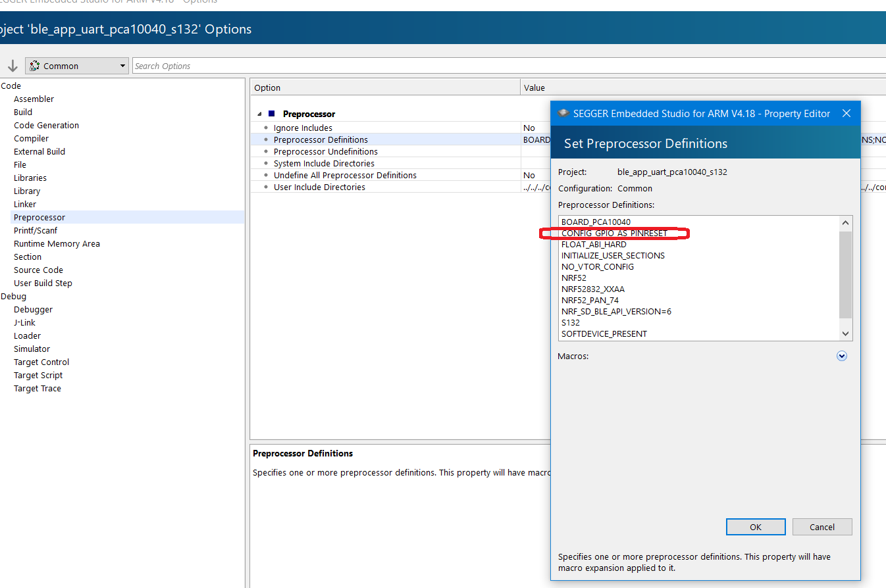The width and height of the screenshot is (886, 588).
Task: Choose the Code Generation category
Action: tap(46, 125)
